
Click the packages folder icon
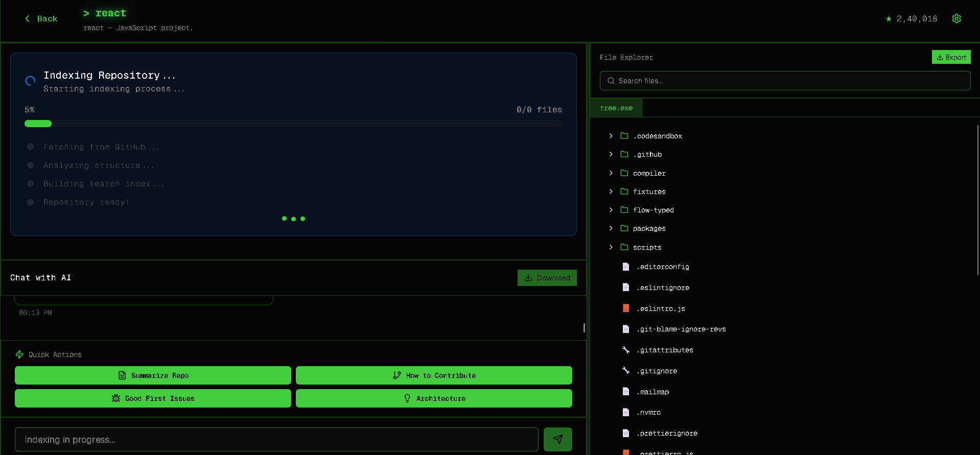(x=624, y=228)
